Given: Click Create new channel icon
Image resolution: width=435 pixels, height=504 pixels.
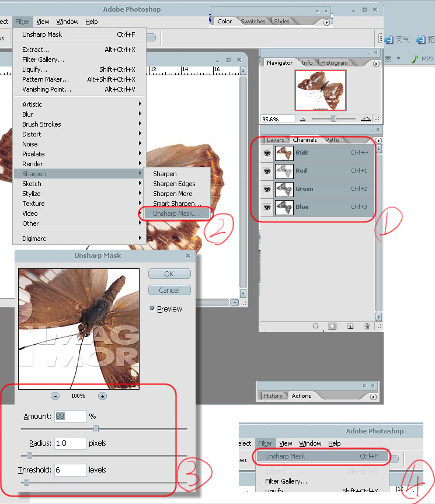Looking at the screenshot, I should 350,326.
